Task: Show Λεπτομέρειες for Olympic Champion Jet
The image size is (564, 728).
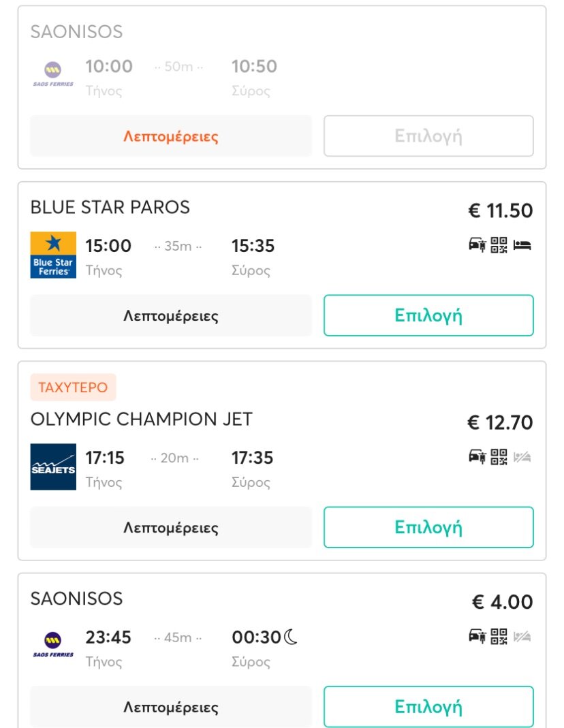Action: [171, 528]
